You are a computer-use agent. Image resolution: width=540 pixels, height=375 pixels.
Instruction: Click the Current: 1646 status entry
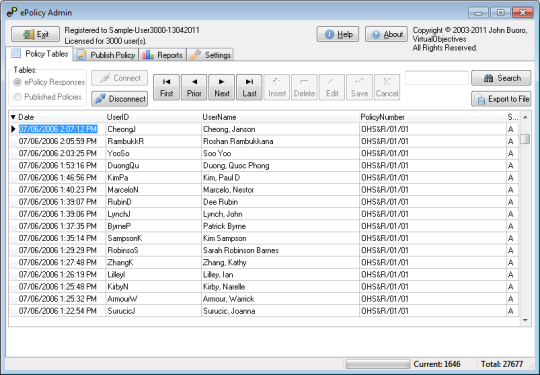(437, 364)
